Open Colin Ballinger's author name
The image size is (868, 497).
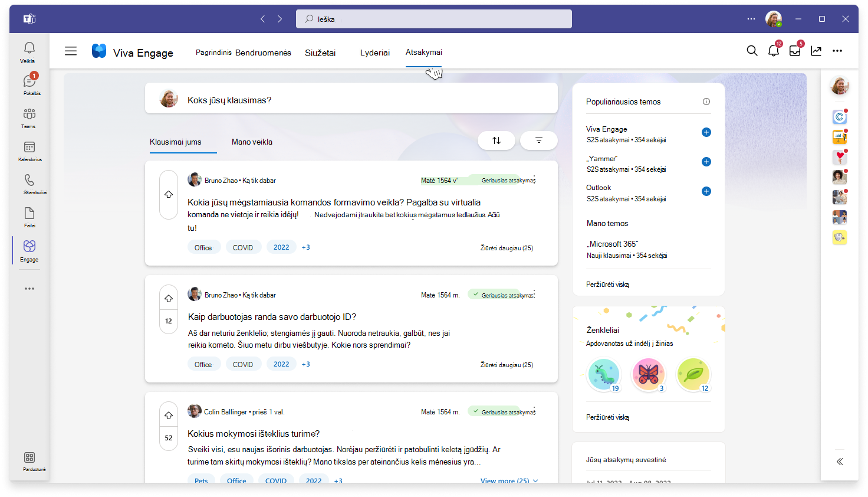tap(225, 412)
